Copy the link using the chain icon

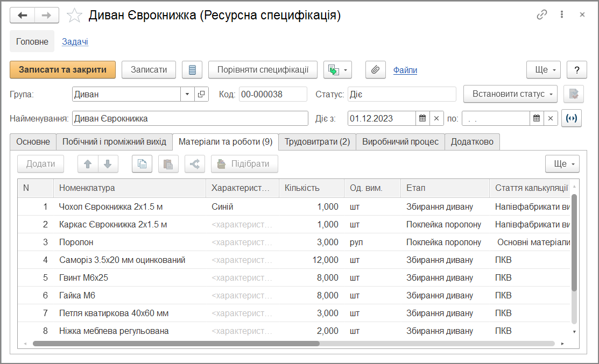(x=541, y=15)
